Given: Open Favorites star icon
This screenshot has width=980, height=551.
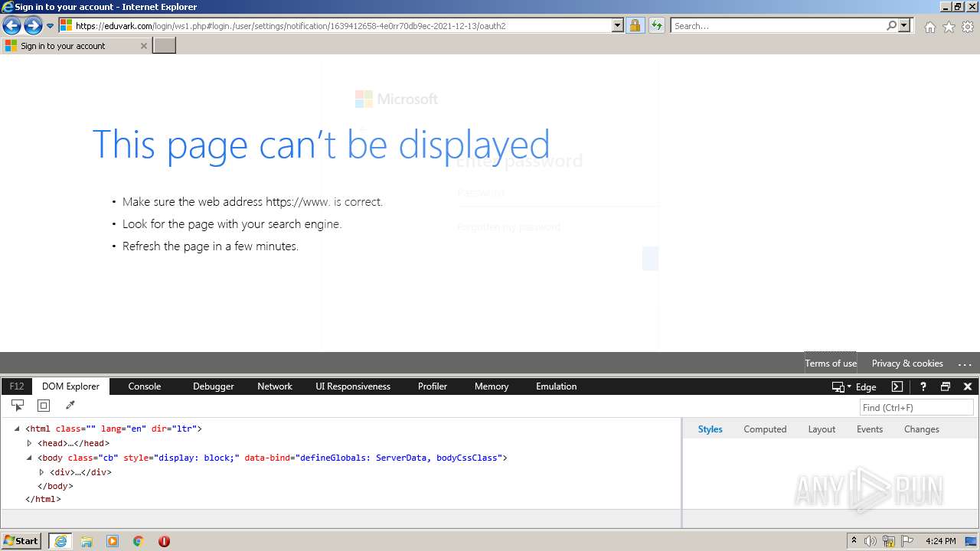Looking at the screenshot, I should tap(949, 27).
